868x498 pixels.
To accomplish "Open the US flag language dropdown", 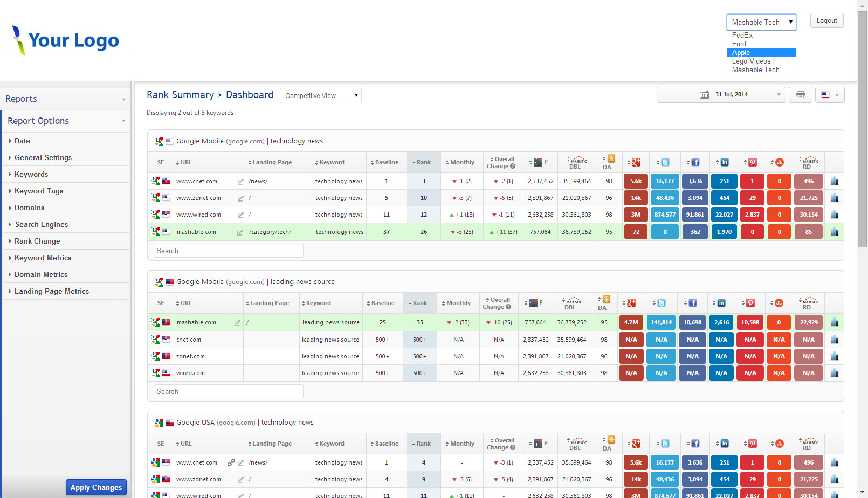I will [x=830, y=95].
